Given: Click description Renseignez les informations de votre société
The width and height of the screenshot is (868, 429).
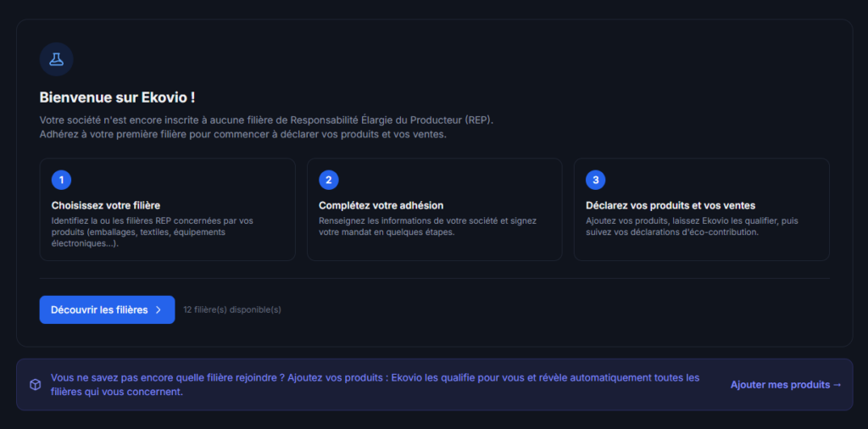Looking at the screenshot, I should [x=427, y=226].
